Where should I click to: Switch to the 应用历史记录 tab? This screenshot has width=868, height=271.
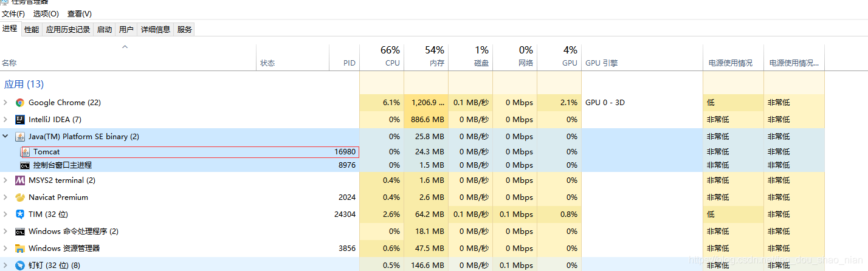pyautogui.click(x=68, y=29)
